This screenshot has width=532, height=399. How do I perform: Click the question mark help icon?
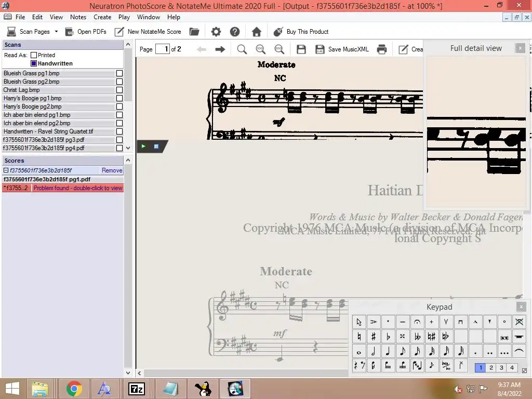click(235, 32)
